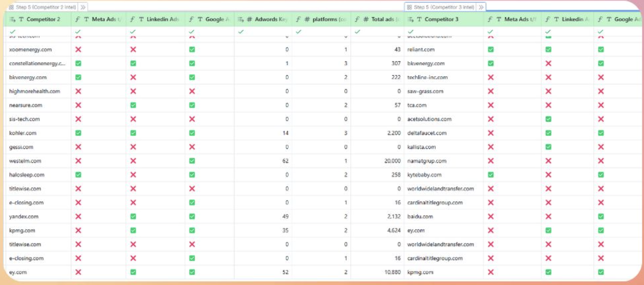Toggle green check for xoomenergy.com Google Ads
Viewport: 644px width, 285px height.
pos(192,50)
